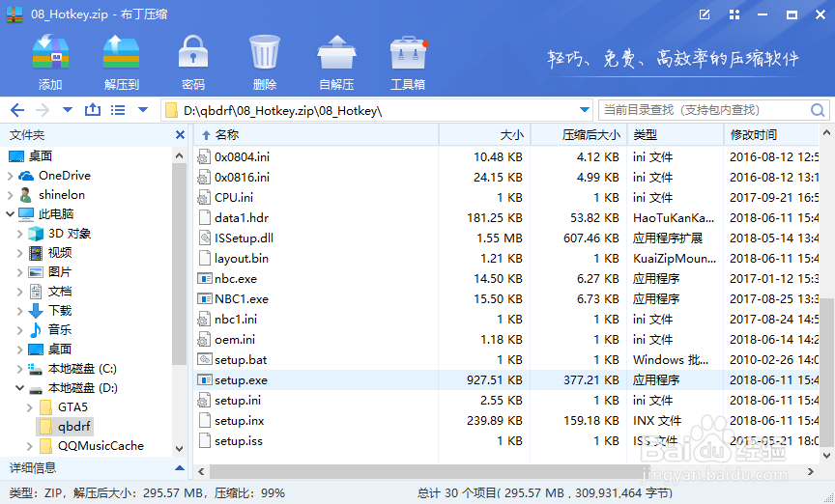Select file layout.bin
Image resolution: width=835 pixels, height=504 pixels.
pos(242,258)
